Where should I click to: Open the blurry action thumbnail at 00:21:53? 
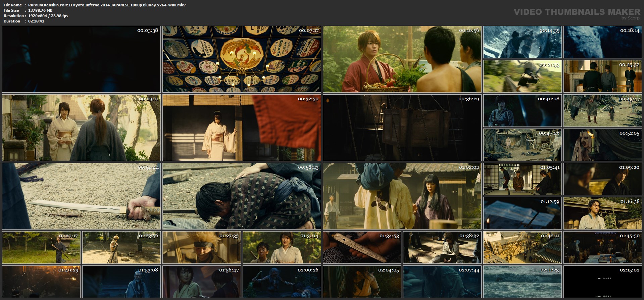point(522,77)
